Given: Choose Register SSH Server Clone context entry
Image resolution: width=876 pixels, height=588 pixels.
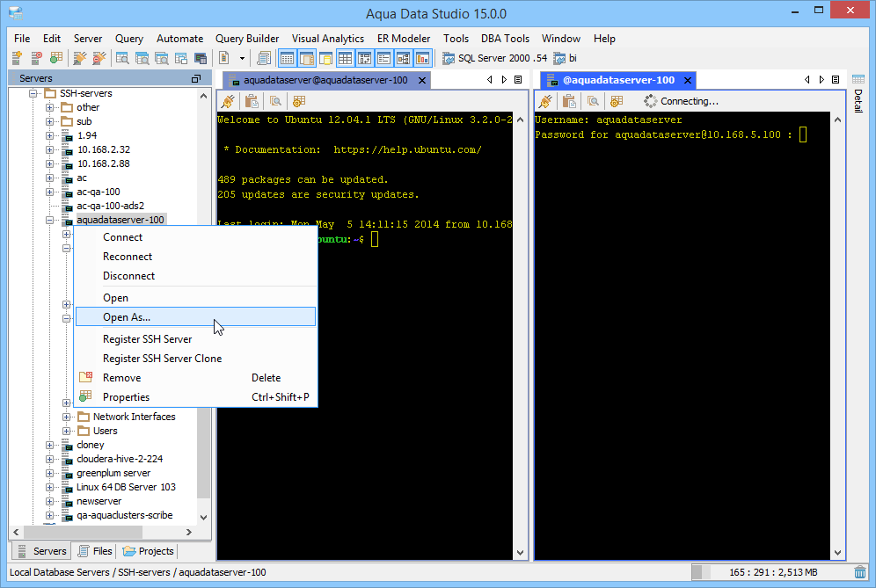Looking at the screenshot, I should click(195, 359).
